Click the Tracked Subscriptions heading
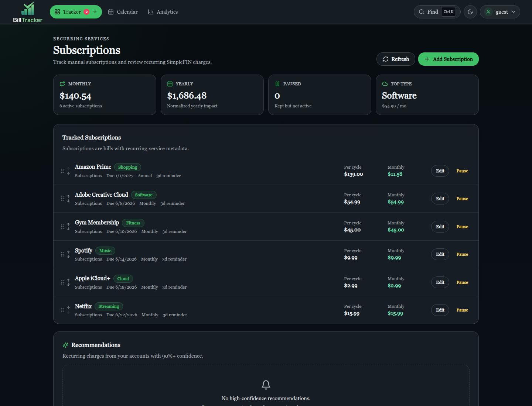The image size is (532, 406). pyautogui.click(x=92, y=138)
